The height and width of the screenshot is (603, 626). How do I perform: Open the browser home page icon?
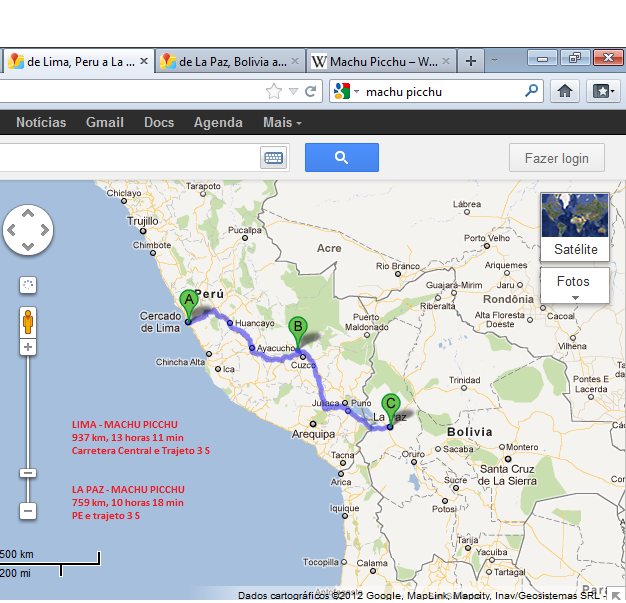565,91
